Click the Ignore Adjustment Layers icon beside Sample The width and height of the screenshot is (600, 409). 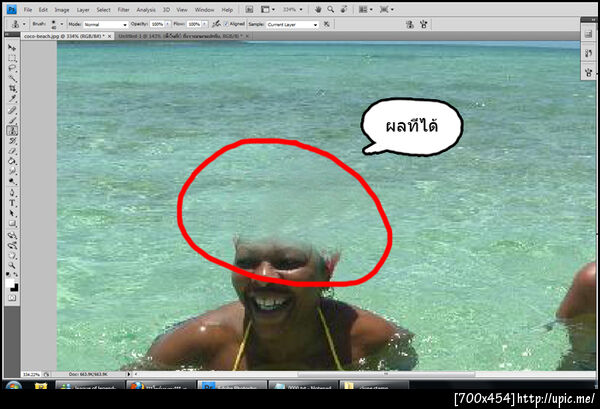[326, 24]
